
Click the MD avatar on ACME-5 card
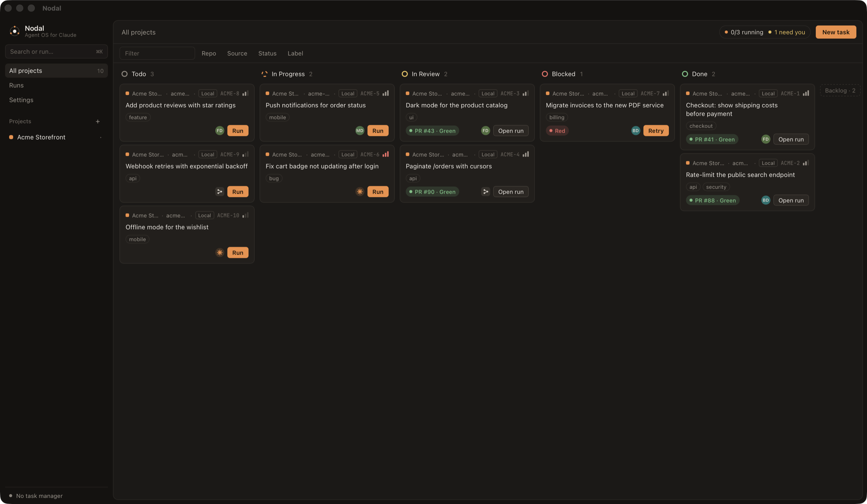click(x=360, y=130)
